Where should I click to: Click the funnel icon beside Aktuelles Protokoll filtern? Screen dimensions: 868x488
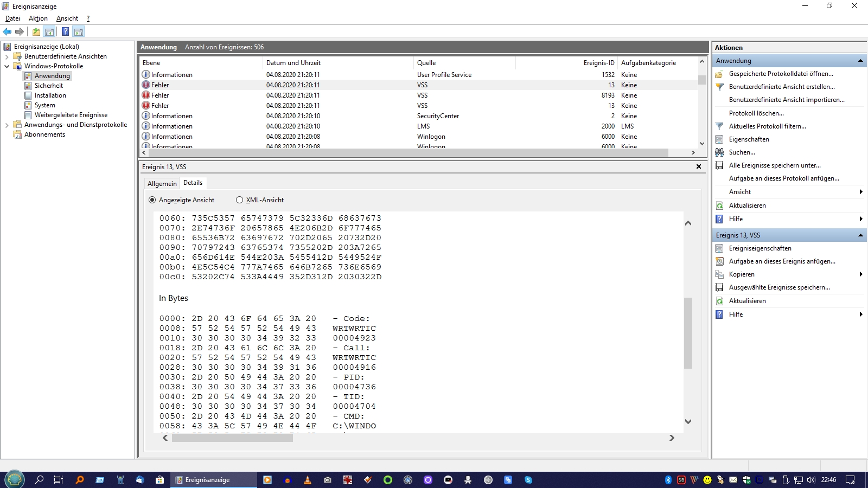coord(719,126)
